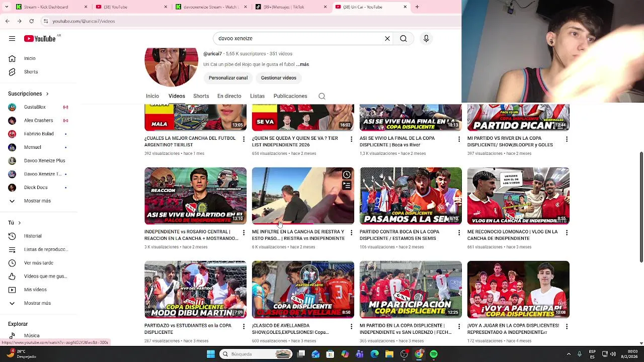Show hidden system tray icons chevron
Screen dimensions: 644x362
coord(569,354)
